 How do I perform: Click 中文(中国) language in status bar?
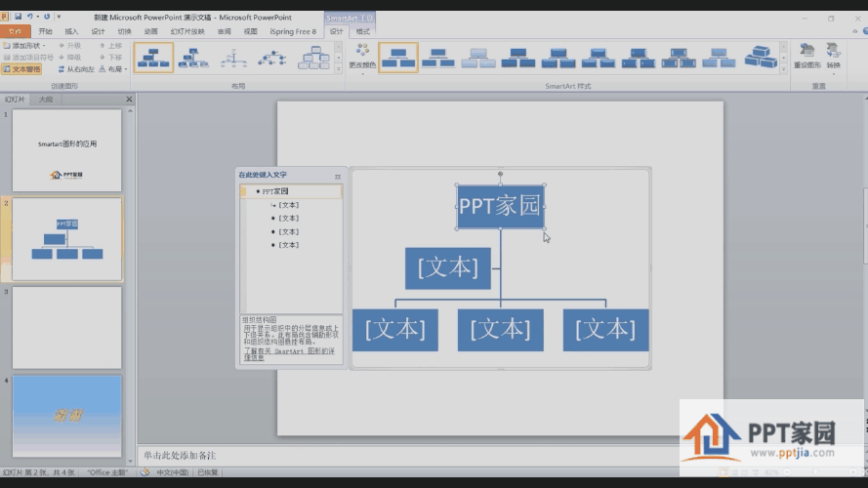click(172, 472)
